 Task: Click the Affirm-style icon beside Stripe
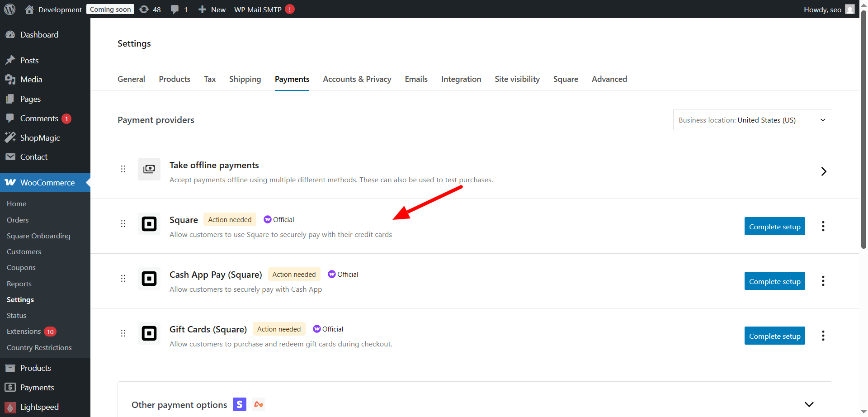click(259, 404)
